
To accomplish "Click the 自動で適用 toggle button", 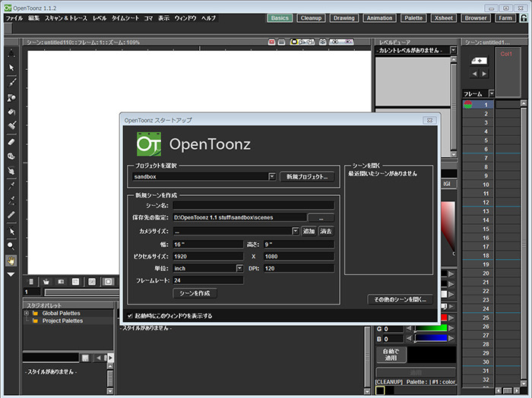I will tap(391, 355).
